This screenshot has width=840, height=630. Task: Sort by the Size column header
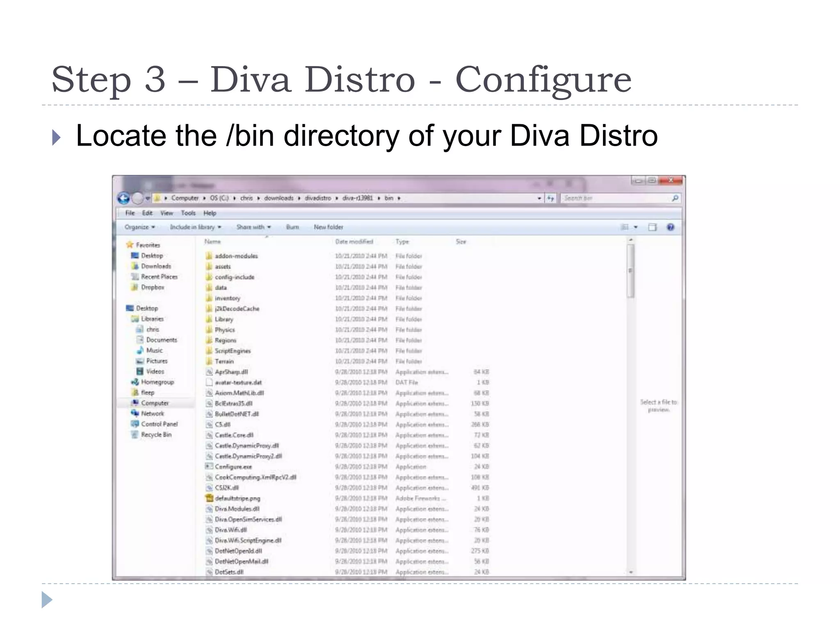(x=461, y=242)
